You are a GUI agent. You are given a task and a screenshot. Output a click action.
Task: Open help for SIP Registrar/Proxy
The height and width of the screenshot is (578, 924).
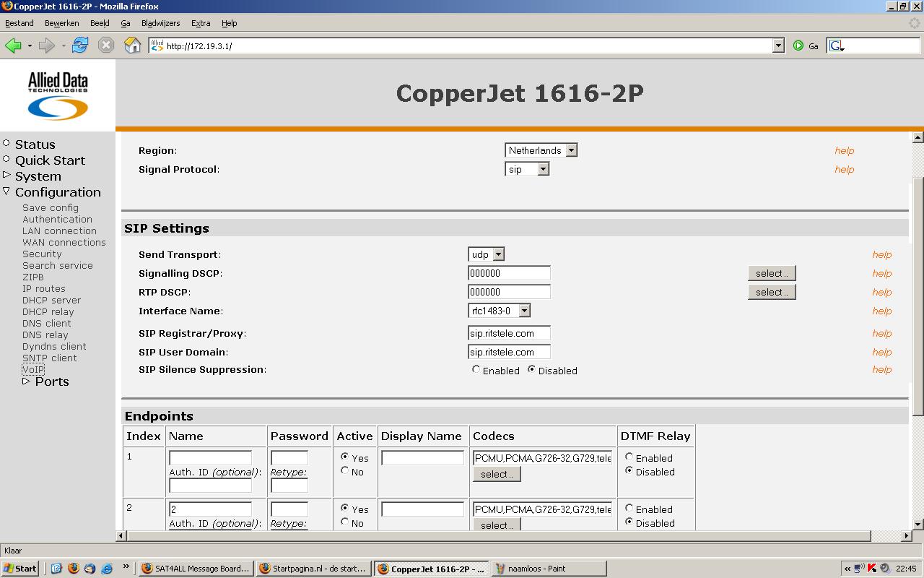[x=881, y=333]
